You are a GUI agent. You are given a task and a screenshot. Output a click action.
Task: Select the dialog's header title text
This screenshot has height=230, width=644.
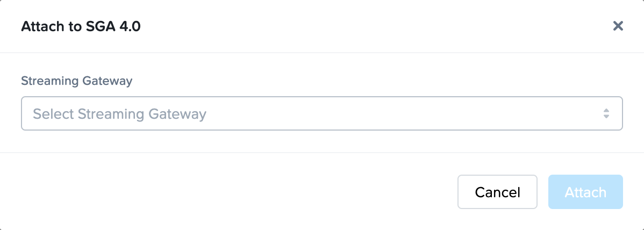point(81,26)
